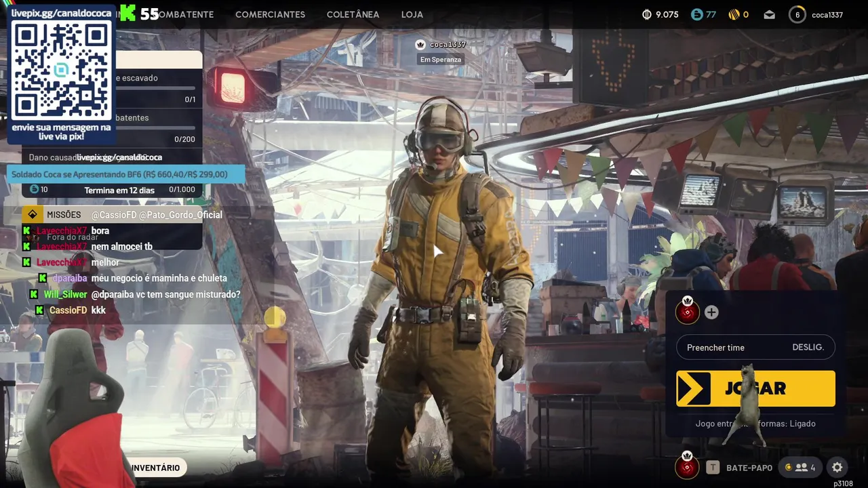Click chat message 'nem almocei tb'
The height and width of the screenshot is (488, 868).
pyautogui.click(x=122, y=247)
